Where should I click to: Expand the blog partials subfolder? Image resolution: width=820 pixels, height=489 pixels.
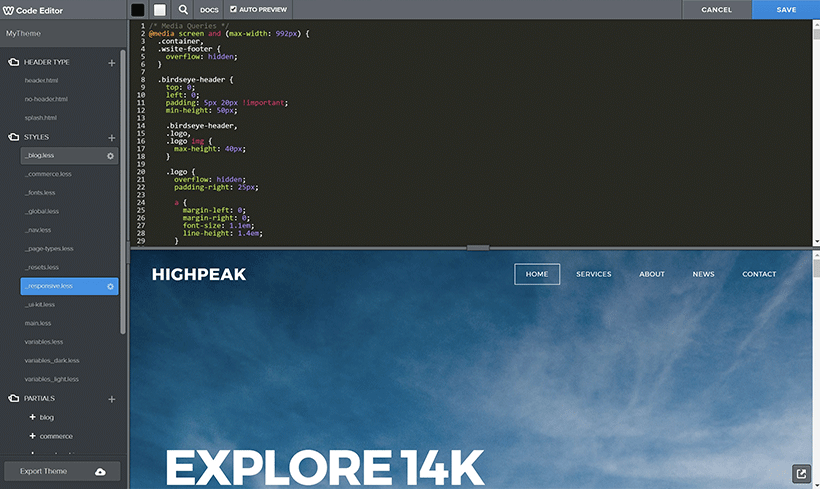coord(32,417)
